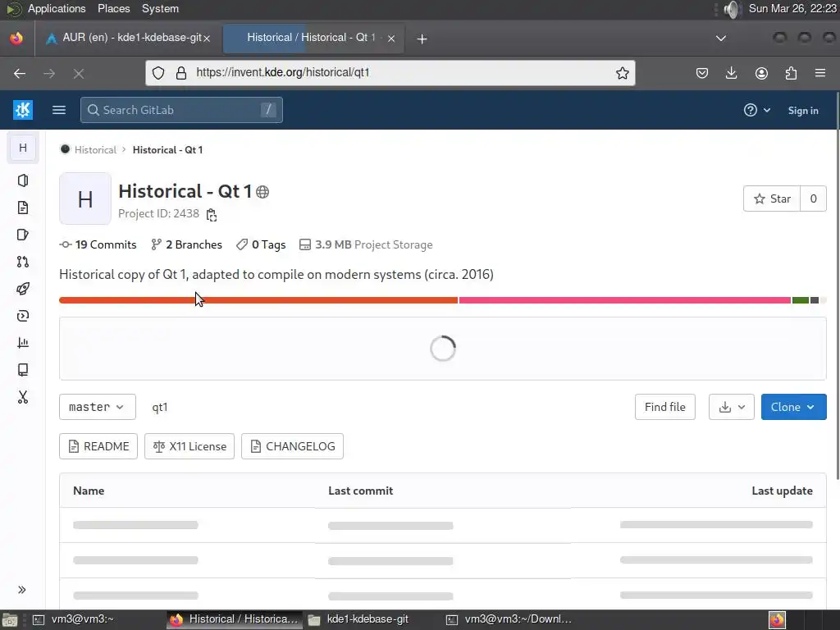The height and width of the screenshot is (630, 840).
Task: Open the master branch dropdown
Action: (98, 407)
